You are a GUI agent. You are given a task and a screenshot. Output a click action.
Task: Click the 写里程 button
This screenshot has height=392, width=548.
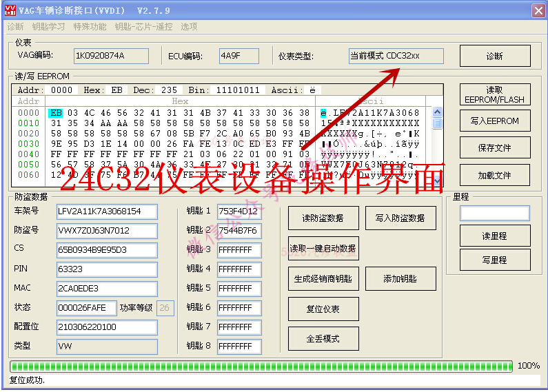(495, 260)
